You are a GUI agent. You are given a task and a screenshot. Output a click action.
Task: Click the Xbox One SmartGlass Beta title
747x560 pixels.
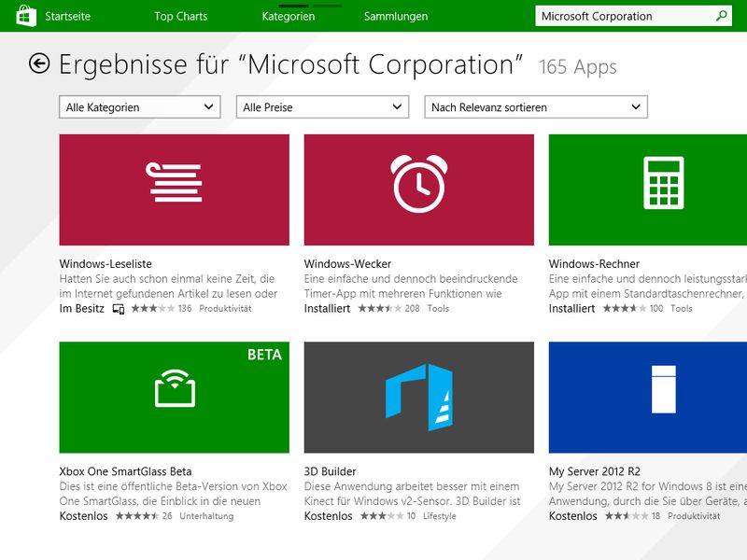126,471
